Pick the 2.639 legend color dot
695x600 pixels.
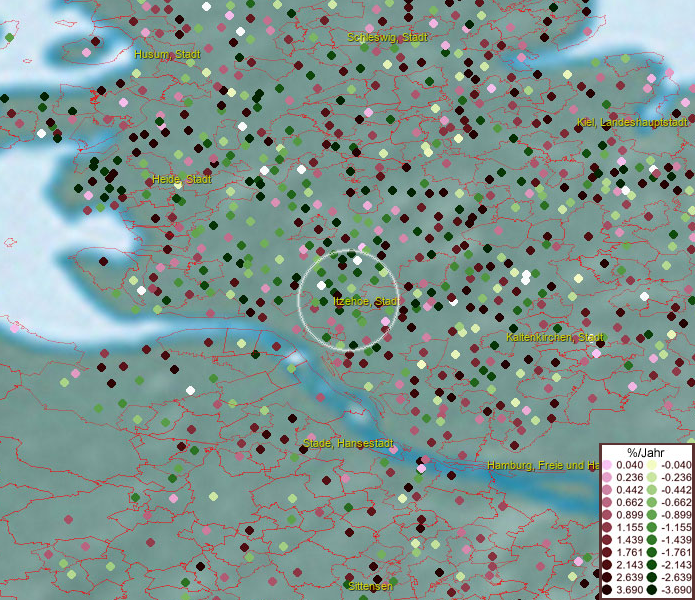(607, 577)
